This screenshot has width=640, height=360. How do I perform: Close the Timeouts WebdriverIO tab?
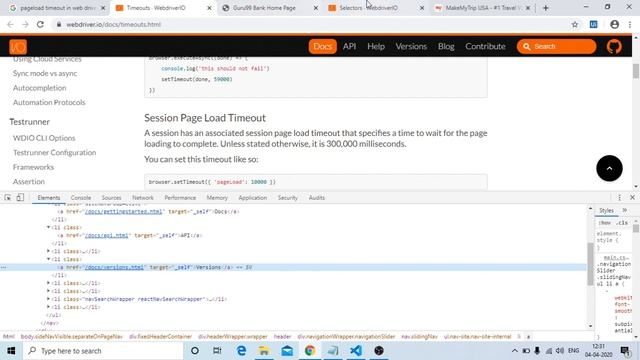tap(209, 8)
